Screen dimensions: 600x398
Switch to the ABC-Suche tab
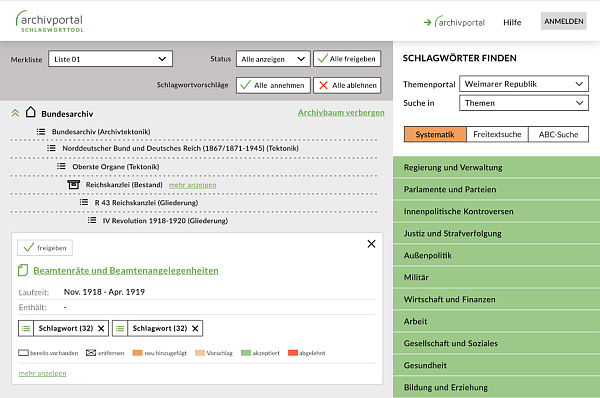tap(558, 134)
